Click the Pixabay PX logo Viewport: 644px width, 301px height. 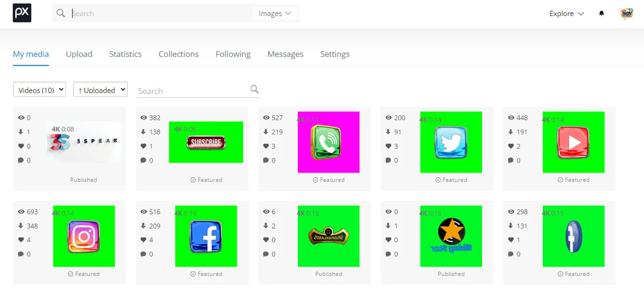click(x=22, y=14)
